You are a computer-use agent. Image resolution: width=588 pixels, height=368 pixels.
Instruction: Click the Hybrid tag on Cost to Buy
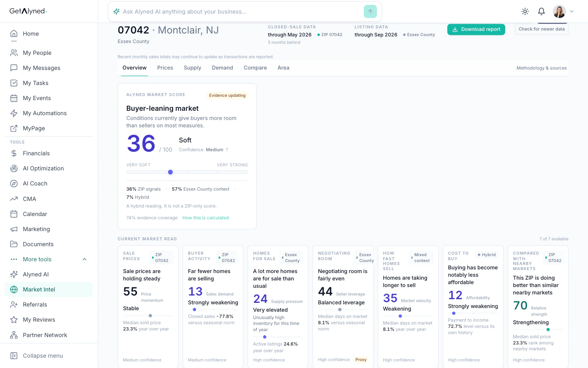[487, 255]
